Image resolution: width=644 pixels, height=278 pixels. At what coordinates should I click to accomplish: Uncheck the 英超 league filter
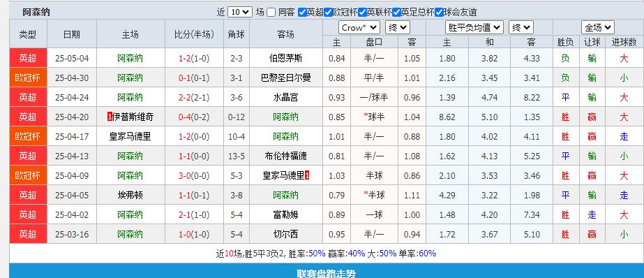click(302, 13)
